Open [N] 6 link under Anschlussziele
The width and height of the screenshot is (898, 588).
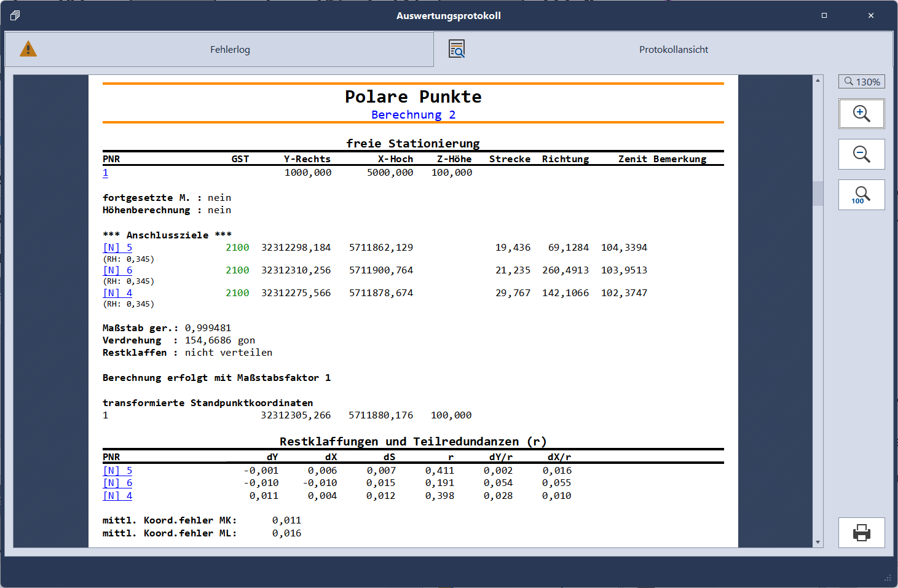click(x=117, y=270)
